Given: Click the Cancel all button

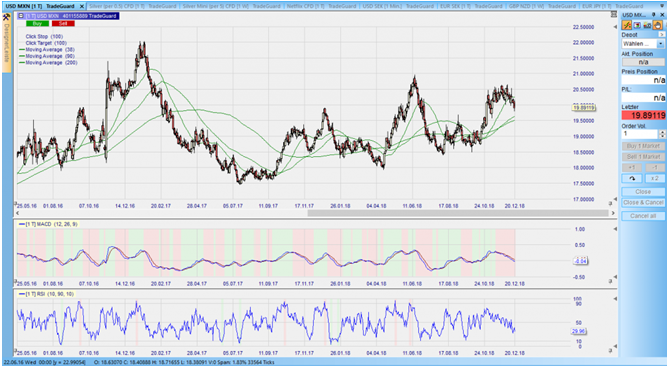Looking at the screenshot, I should [x=643, y=216].
